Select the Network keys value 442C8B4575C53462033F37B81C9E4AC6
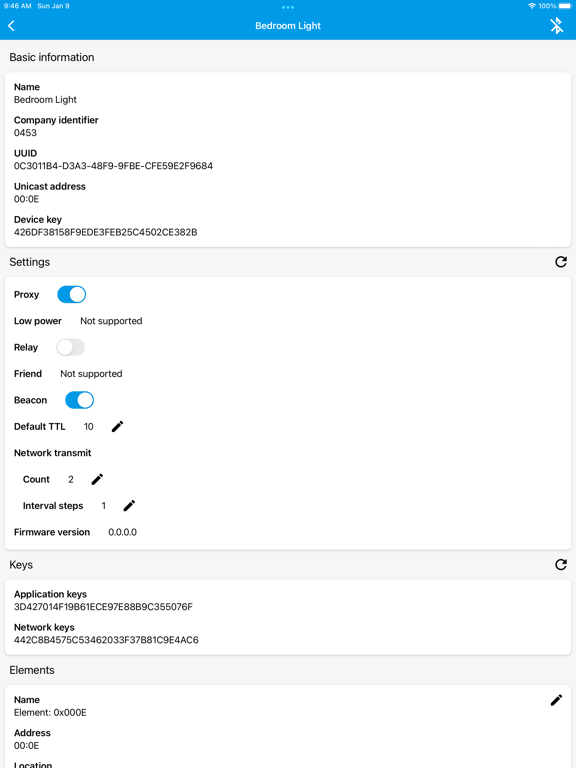This screenshot has width=576, height=768. 106,640
